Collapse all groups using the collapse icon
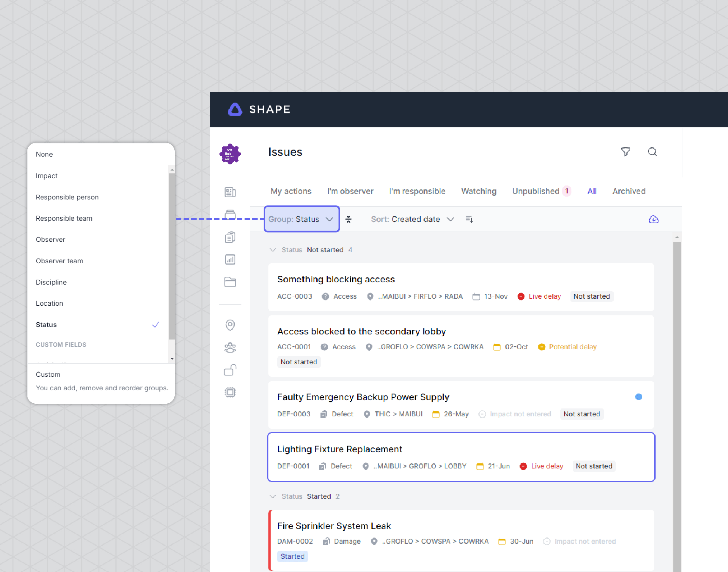 pos(349,219)
